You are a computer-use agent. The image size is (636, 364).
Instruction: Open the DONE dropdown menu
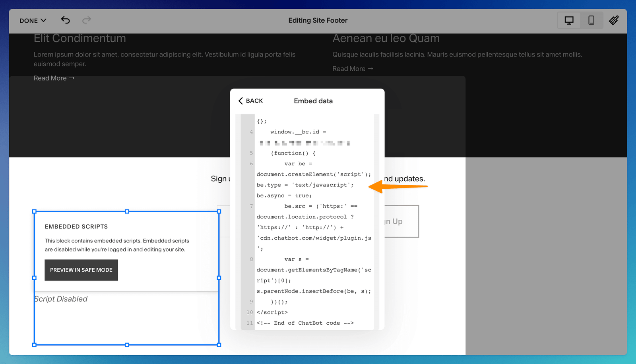(x=33, y=21)
